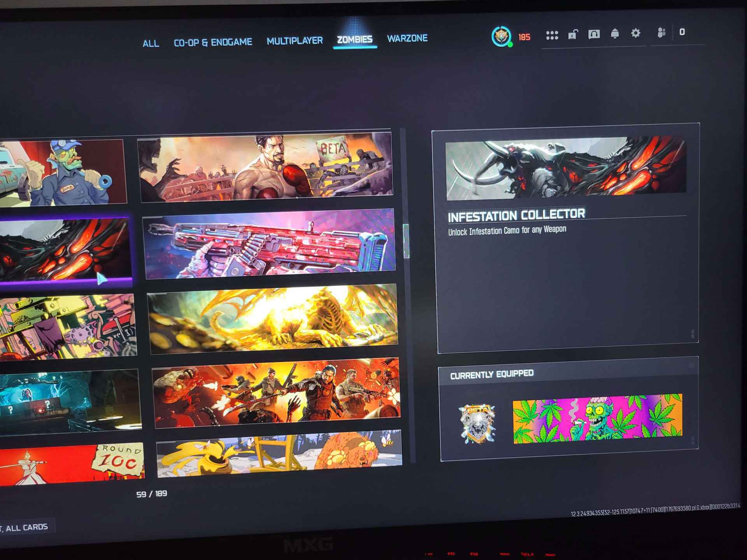
Task: Click the equipped green leaf zombie card
Action: 597,419
